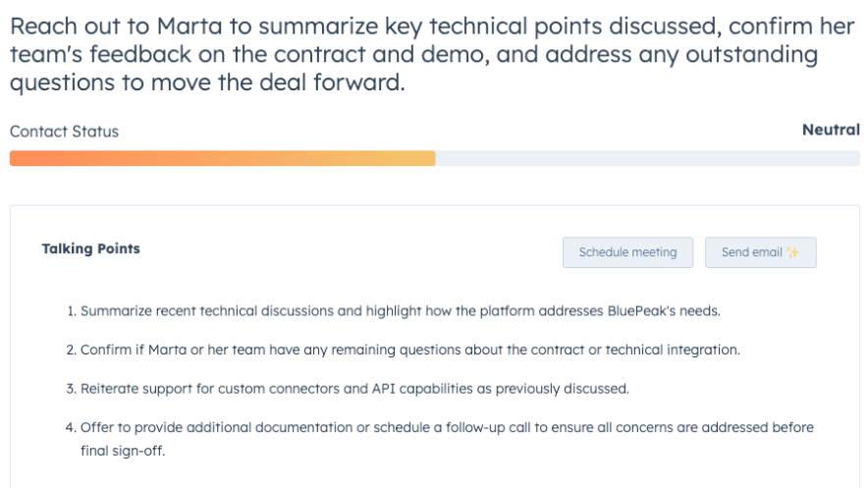Click the Contact Status label

[64, 132]
